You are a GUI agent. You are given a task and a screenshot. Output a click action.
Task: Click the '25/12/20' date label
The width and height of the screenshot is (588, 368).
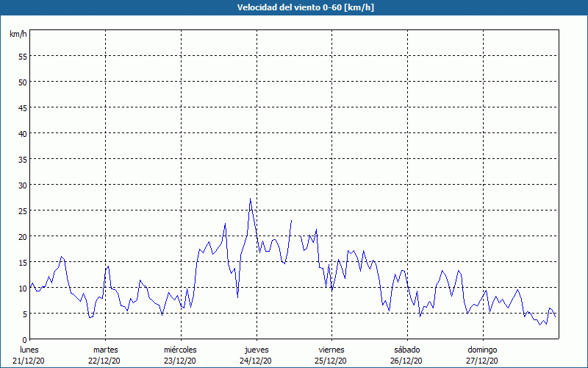[x=331, y=361]
